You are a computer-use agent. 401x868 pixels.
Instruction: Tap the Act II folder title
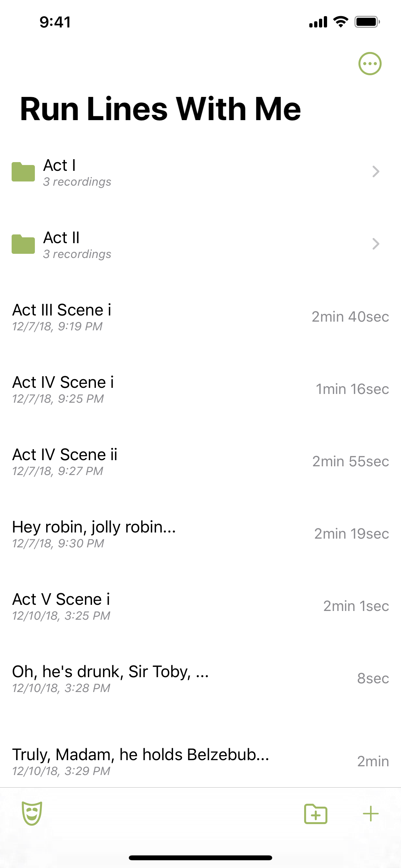click(x=61, y=238)
